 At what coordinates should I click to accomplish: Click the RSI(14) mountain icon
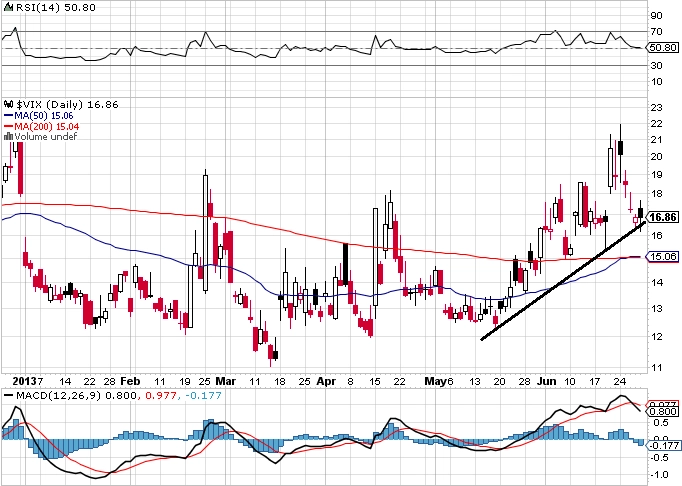point(9,7)
